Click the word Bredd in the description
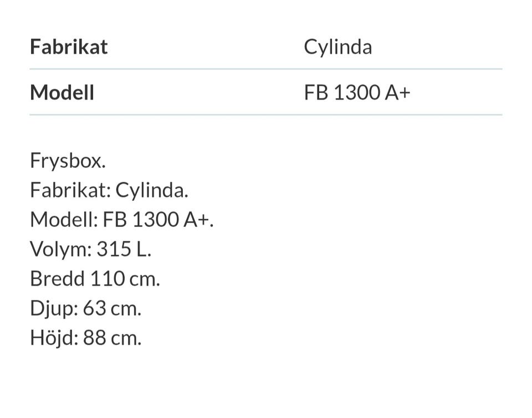This screenshot has width=532, height=418. coord(58,278)
